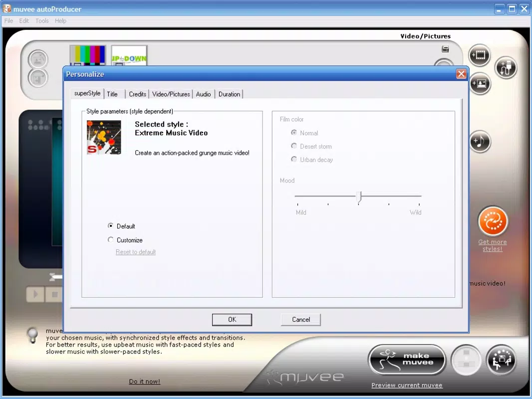Screen dimensions: 532x399
Task: Confirm with the OK button
Action: click(x=232, y=320)
